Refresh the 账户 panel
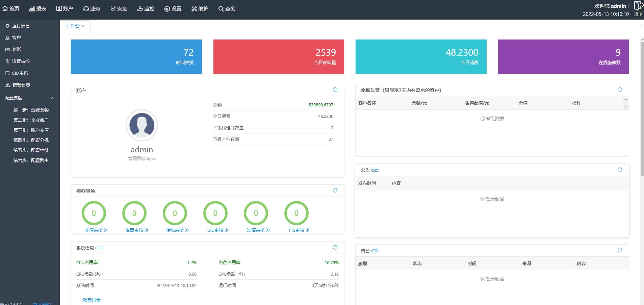 pos(335,90)
